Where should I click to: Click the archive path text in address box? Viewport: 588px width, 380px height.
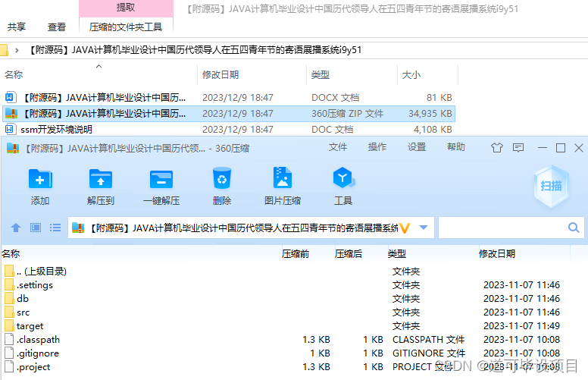click(x=245, y=228)
